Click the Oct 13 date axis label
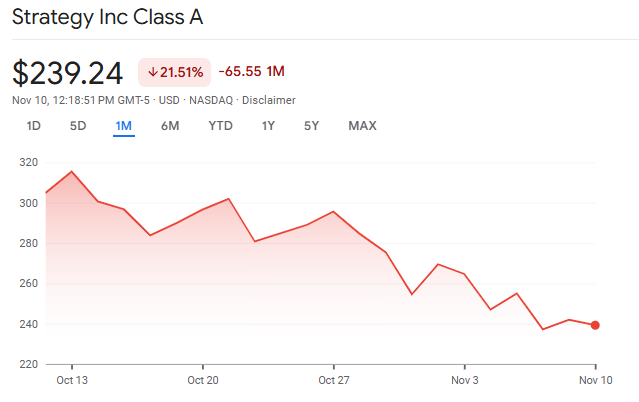639x402 pixels. 72,381
